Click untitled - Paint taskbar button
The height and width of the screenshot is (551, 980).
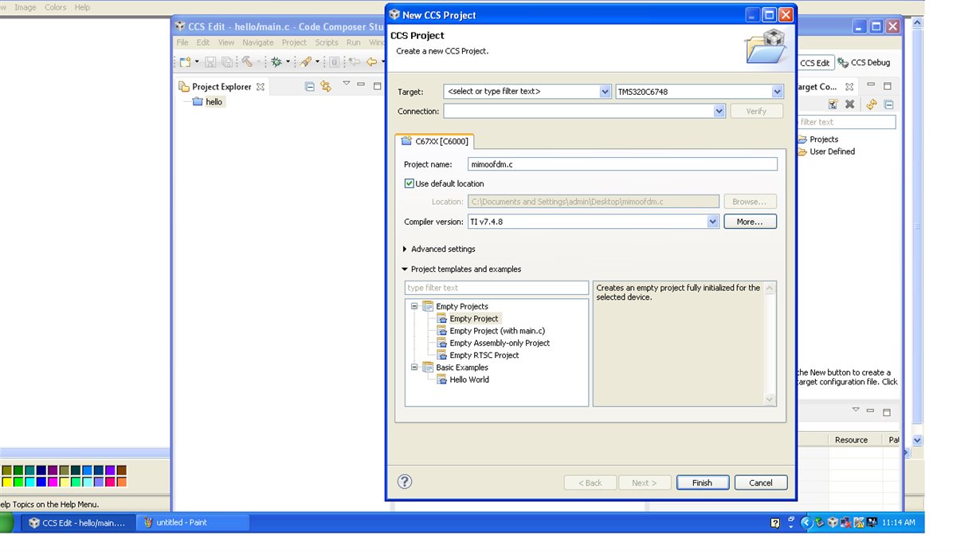click(193, 523)
